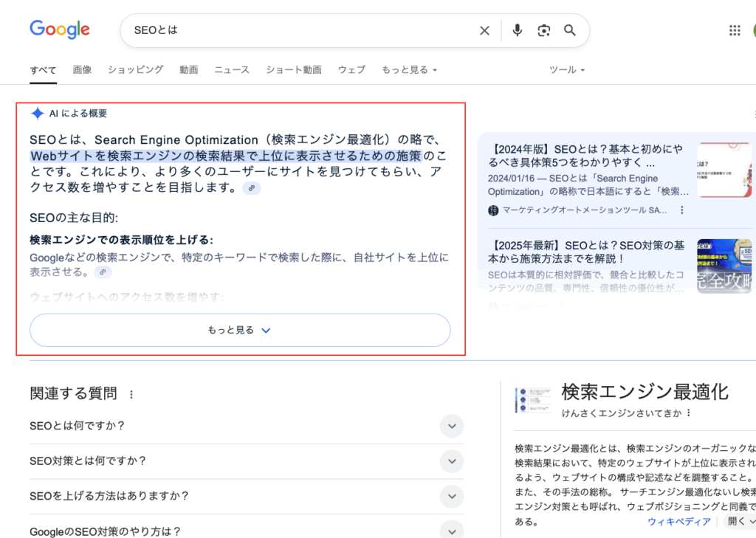This screenshot has height=538, width=756.
Task: Click the Google logo
Action: 60,30
